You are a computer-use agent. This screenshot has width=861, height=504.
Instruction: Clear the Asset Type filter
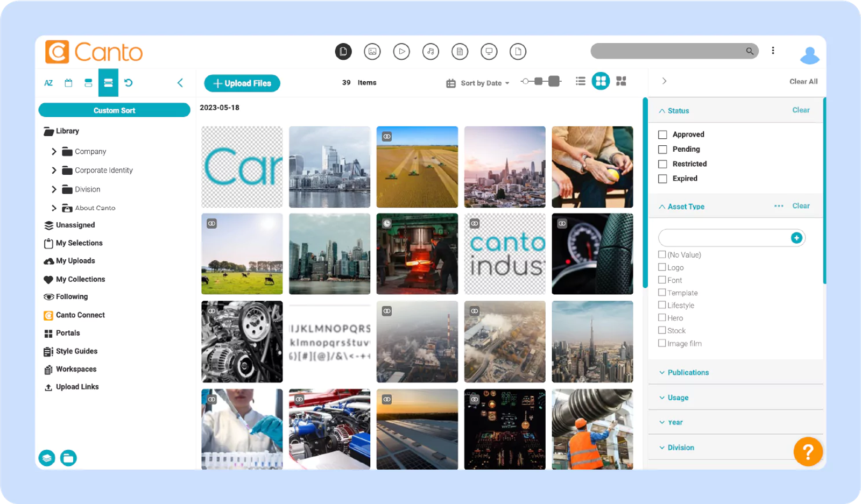point(801,206)
